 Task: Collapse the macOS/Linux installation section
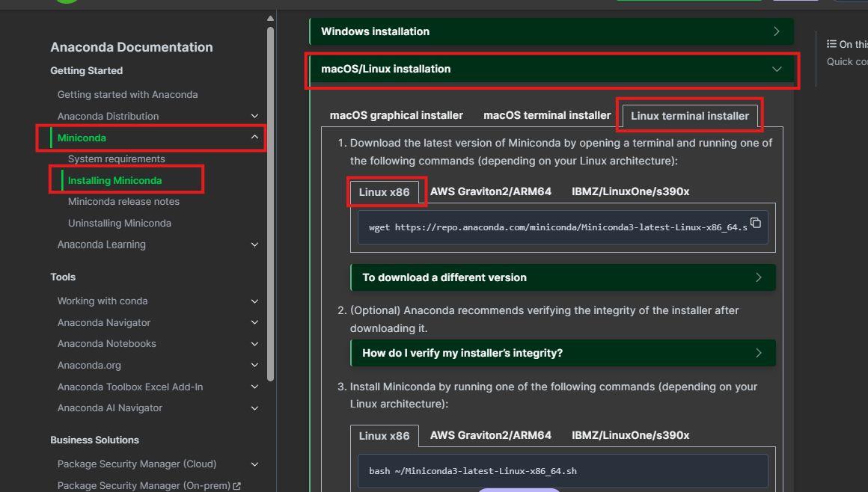(x=551, y=70)
